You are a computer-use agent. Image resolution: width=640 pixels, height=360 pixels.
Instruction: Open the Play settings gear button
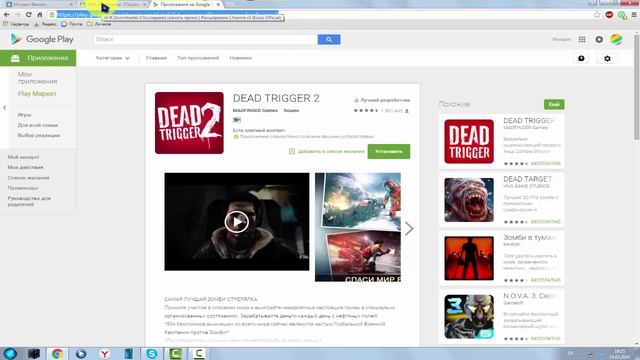pos(607,58)
